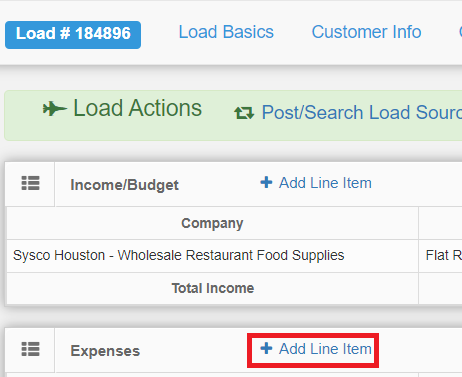
Task: Add Line Item under Expenses
Action: pos(325,349)
